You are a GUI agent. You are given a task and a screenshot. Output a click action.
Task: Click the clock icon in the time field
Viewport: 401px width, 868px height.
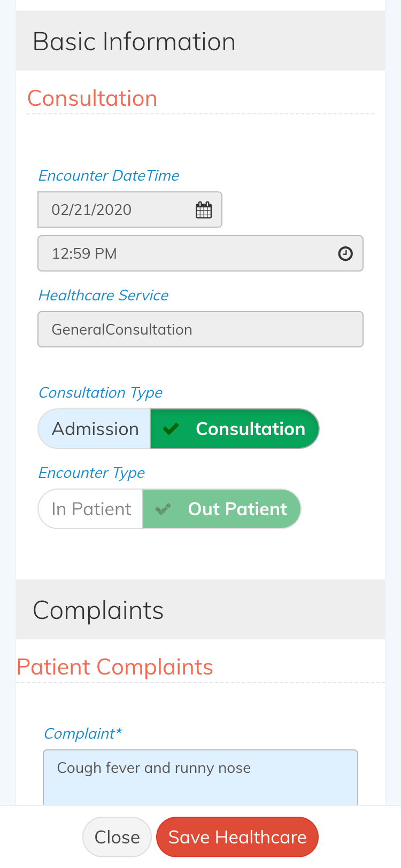click(345, 253)
